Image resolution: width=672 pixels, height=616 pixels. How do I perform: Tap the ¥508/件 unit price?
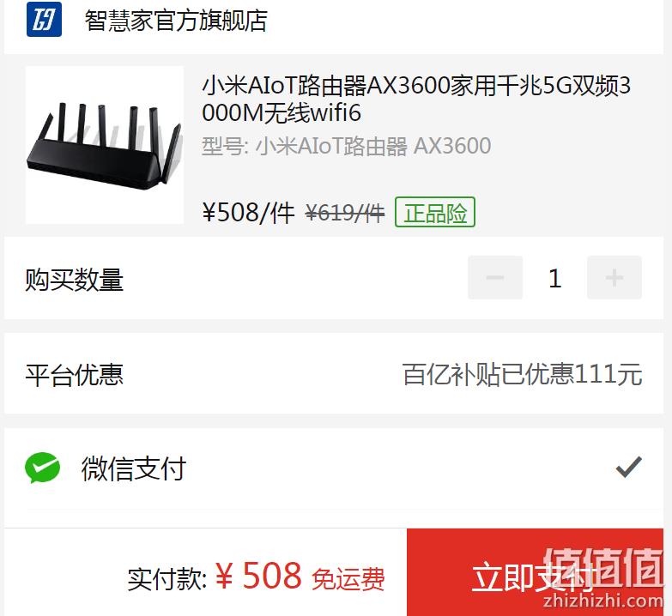[x=249, y=212]
